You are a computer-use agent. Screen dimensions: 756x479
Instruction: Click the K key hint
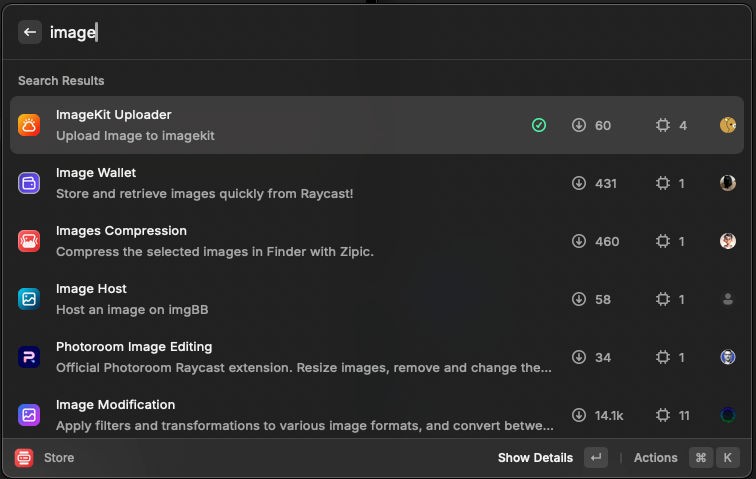point(728,457)
